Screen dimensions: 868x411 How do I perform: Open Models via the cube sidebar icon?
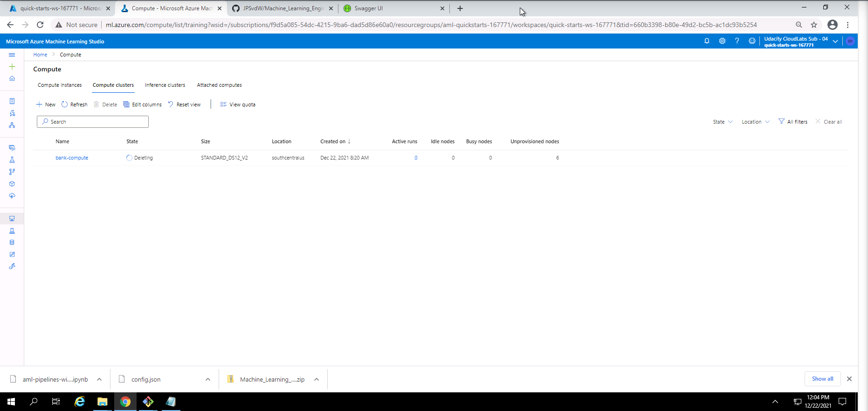(x=12, y=184)
